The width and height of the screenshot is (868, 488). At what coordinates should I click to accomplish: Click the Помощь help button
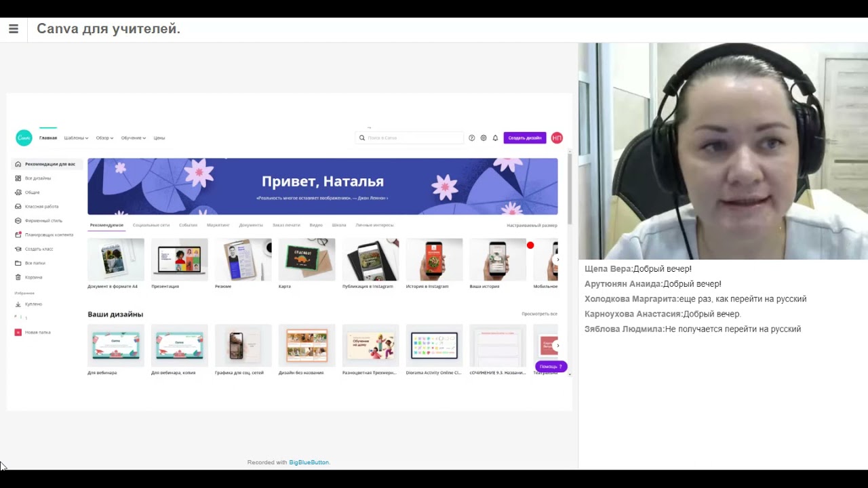pyautogui.click(x=551, y=367)
